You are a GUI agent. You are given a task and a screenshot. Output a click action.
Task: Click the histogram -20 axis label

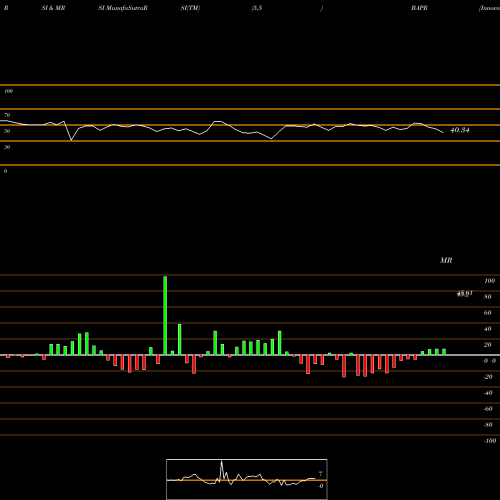click(488, 377)
